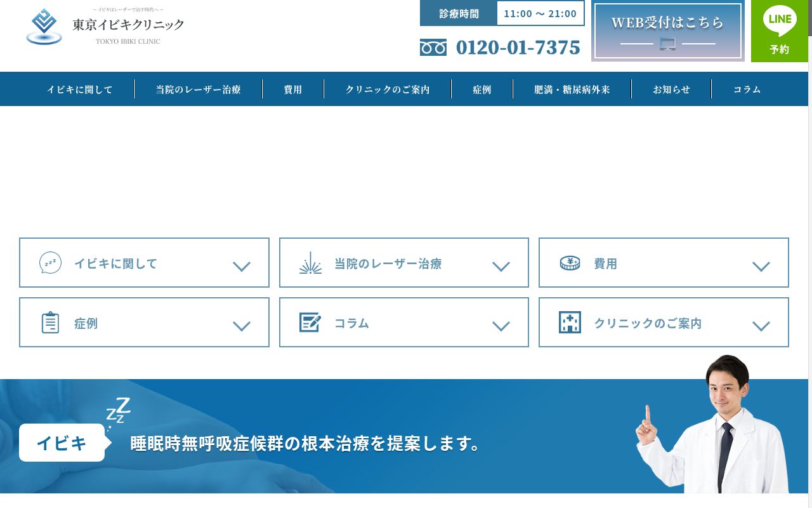This screenshot has height=508, width=812.
Task: Click the 11:00 ～ 21:00 hours text
Action: pos(540,13)
